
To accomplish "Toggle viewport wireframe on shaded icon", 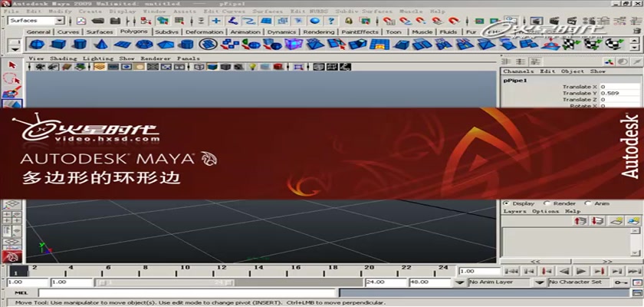I will point(225,66).
